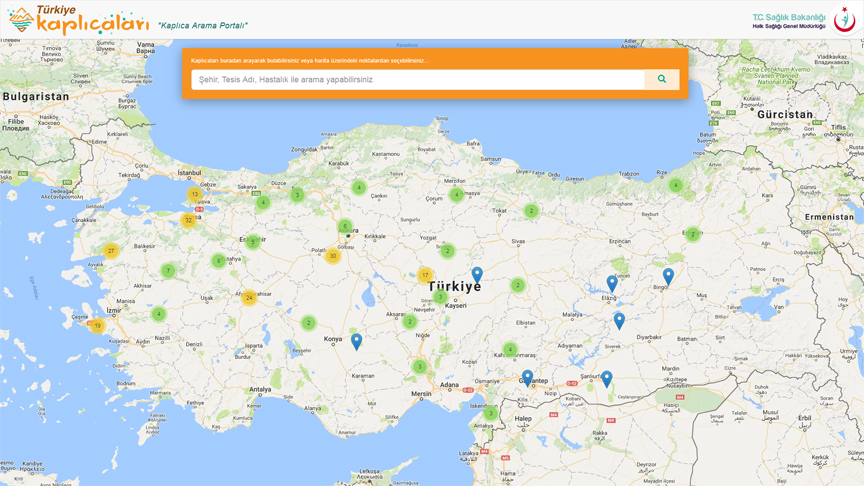Open blue pin at Gaziantep
864x486 pixels.
tap(527, 378)
